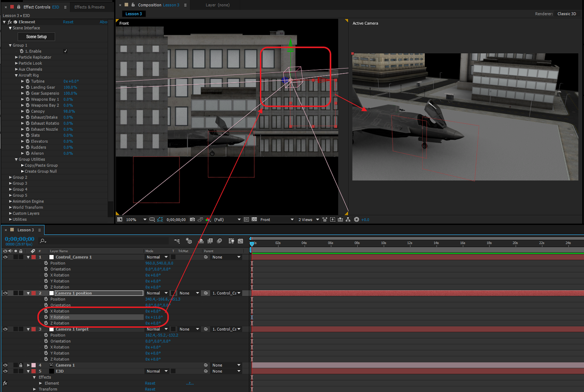Hide the Control_Camera 1 layer
This screenshot has height=392, width=584.
(x=5, y=257)
